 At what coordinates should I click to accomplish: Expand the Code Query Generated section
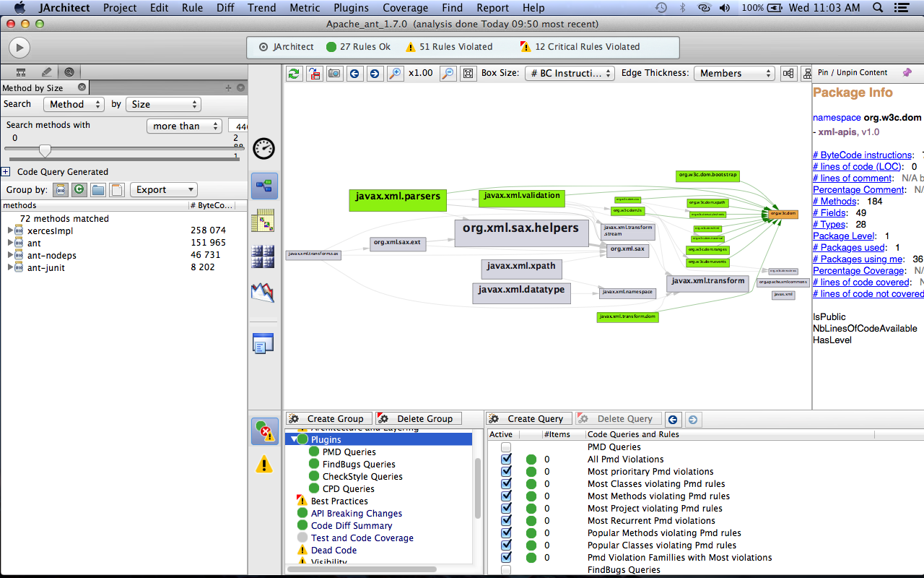pyautogui.click(x=6, y=172)
